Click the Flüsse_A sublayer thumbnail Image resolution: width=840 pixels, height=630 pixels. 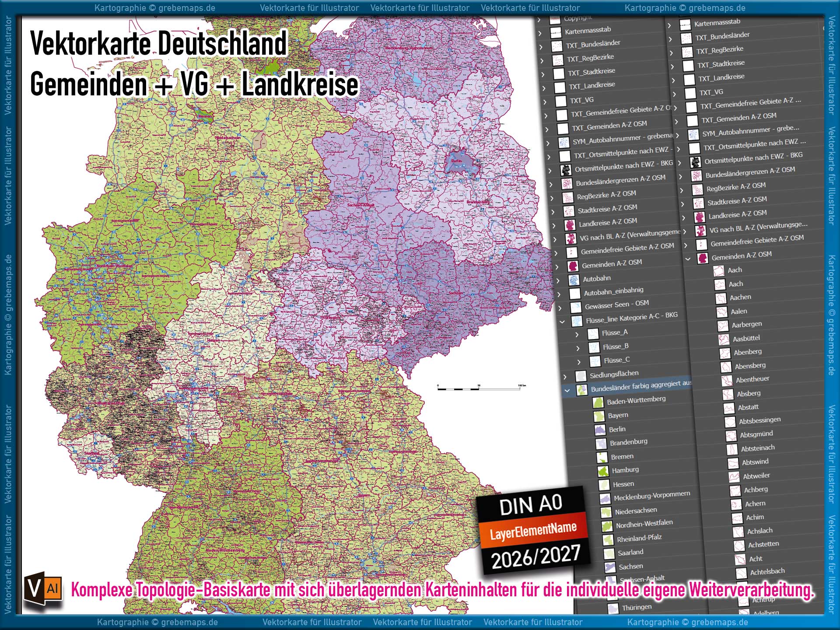point(593,334)
